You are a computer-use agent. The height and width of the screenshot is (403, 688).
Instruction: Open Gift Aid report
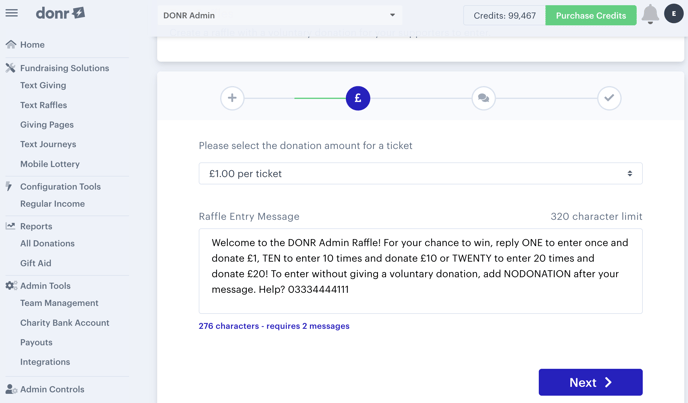36,263
